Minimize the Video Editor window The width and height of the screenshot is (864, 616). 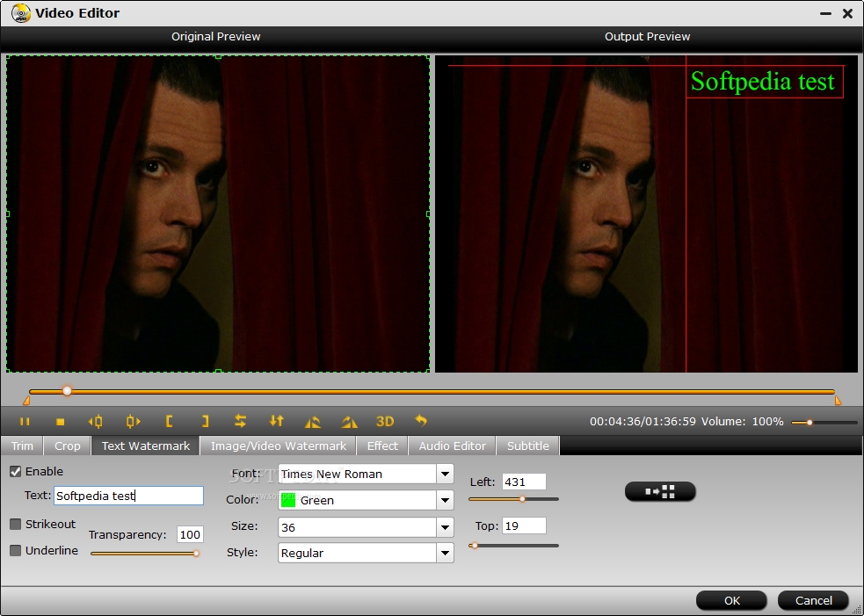coord(825,13)
